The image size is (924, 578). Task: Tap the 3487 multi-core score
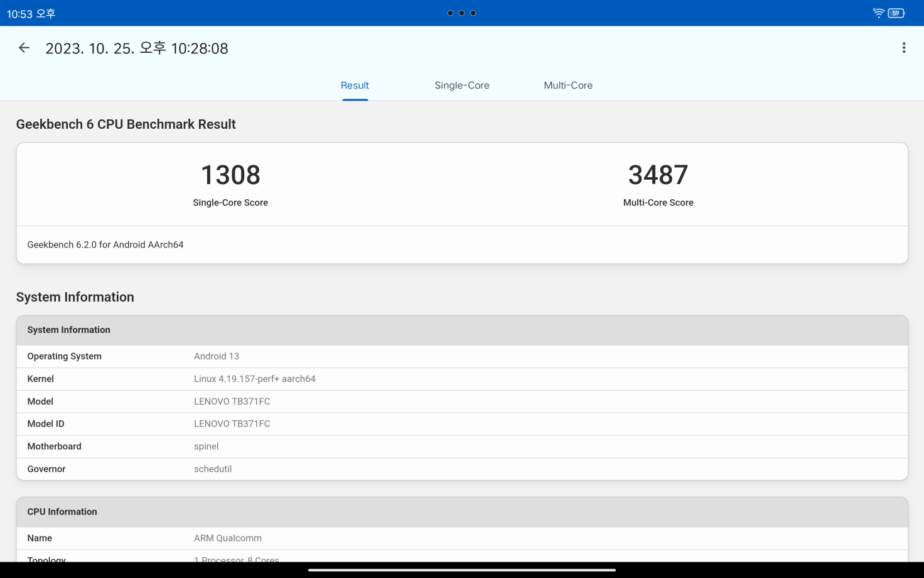(x=658, y=175)
